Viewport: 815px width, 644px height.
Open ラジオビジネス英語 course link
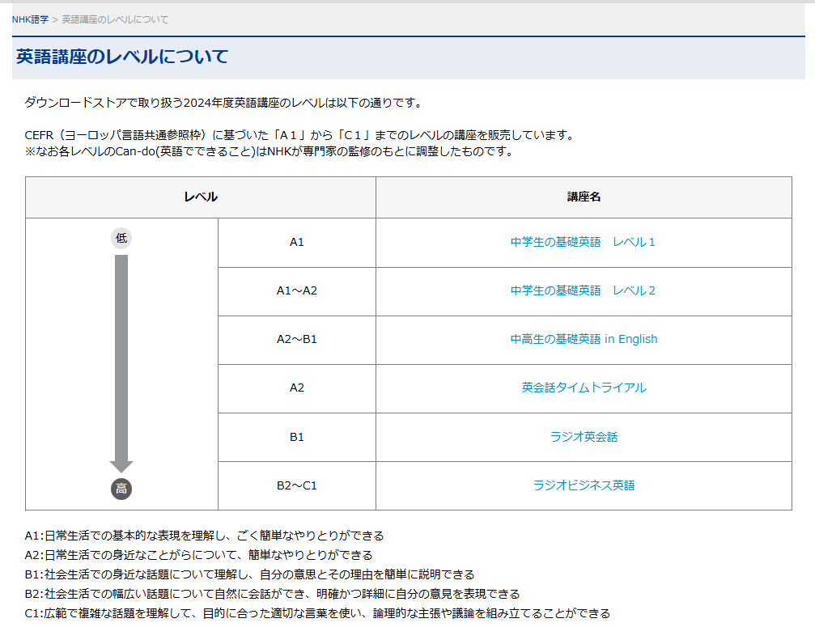pos(584,485)
